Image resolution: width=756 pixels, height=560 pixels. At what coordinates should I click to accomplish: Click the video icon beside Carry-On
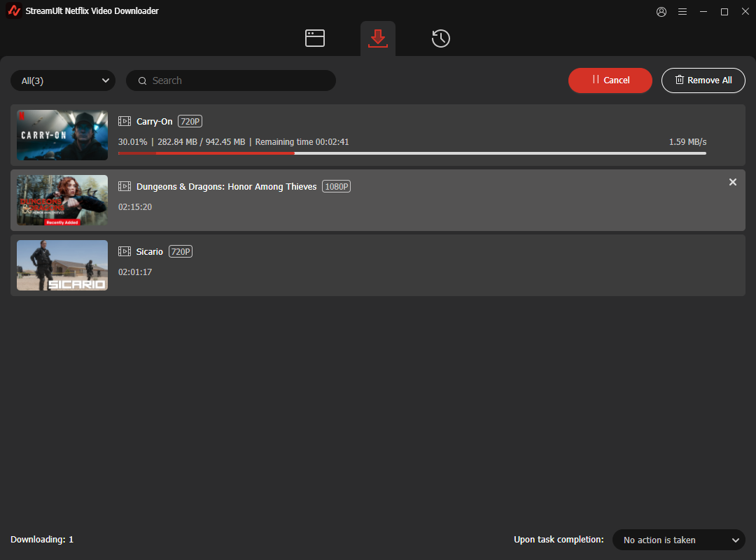125,121
